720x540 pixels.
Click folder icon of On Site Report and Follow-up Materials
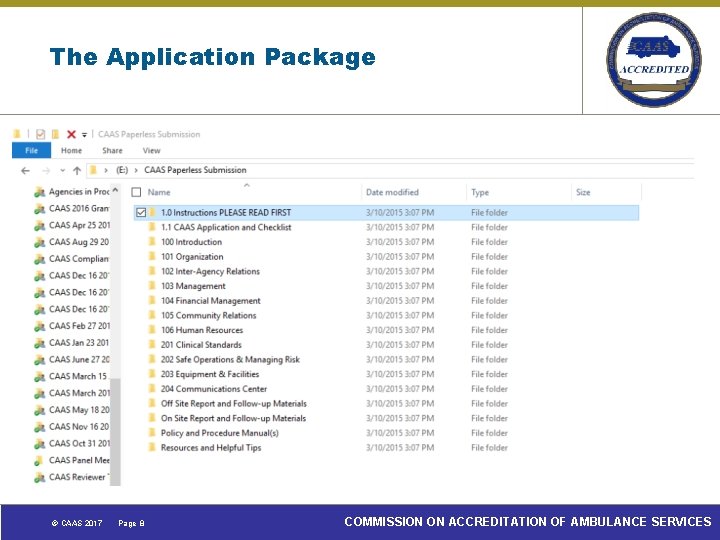[152, 418]
